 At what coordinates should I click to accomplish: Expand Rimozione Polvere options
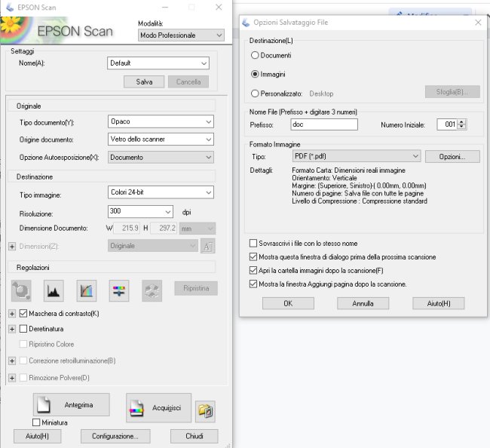click(12, 378)
